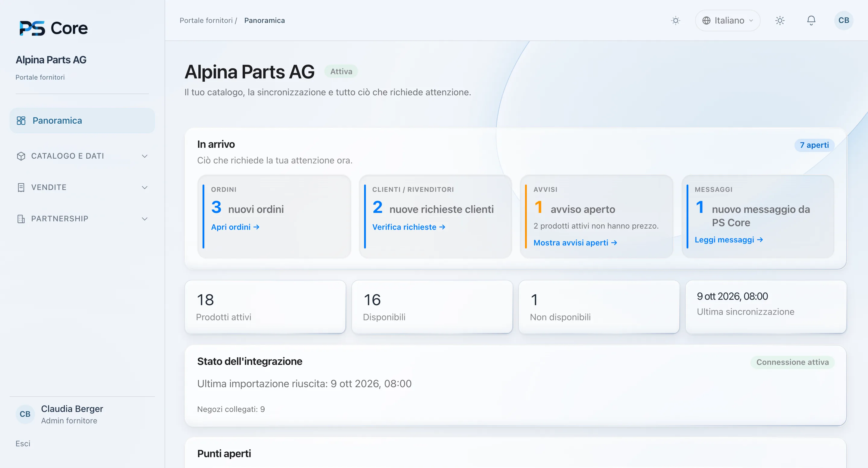Click the PARTNERSHIP building icon

[21, 219]
